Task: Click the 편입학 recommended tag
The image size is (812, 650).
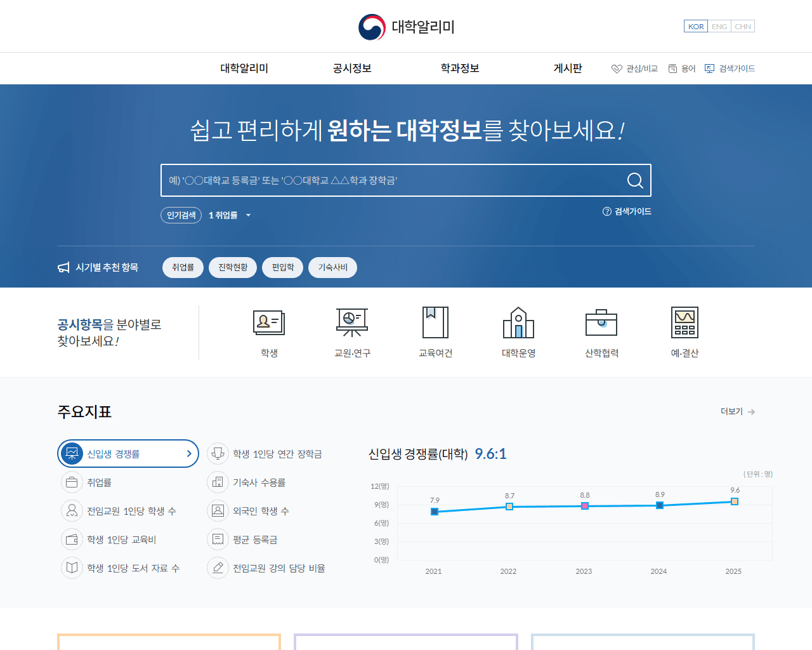Action: tap(283, 267)
